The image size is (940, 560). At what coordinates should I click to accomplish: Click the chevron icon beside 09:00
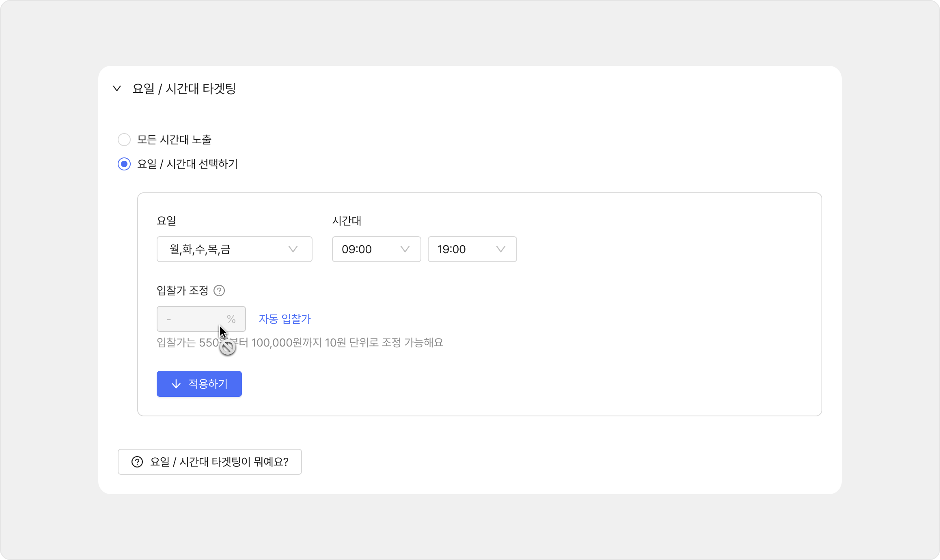(x=405, y=249)
